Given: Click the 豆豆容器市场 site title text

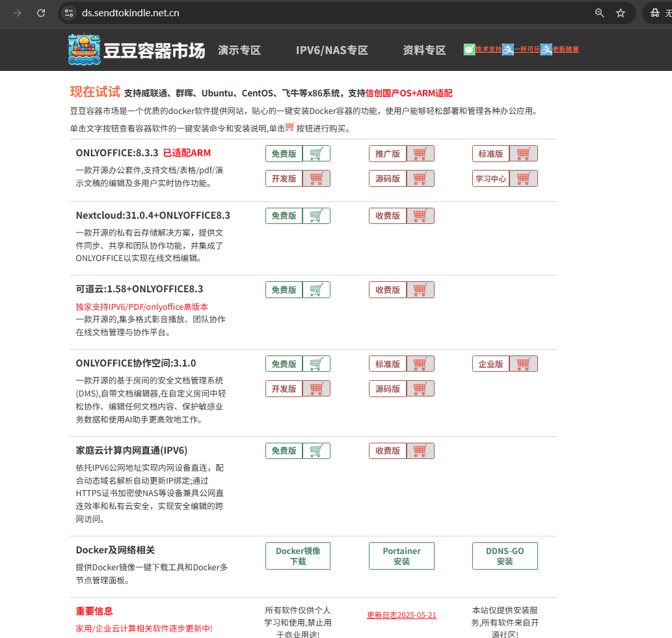Looking at the screenshot, I should (x=154, y=51).
